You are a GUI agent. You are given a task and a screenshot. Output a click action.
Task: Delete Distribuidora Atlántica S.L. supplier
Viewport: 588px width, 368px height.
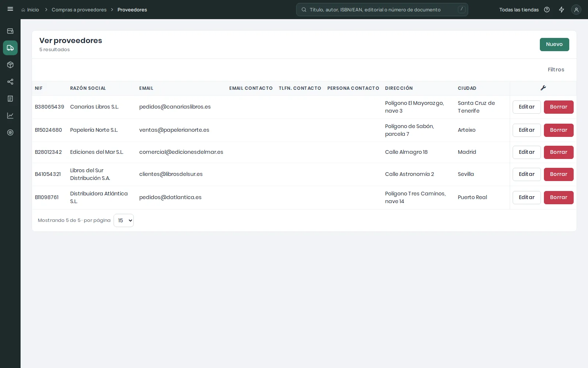point(559,198)
